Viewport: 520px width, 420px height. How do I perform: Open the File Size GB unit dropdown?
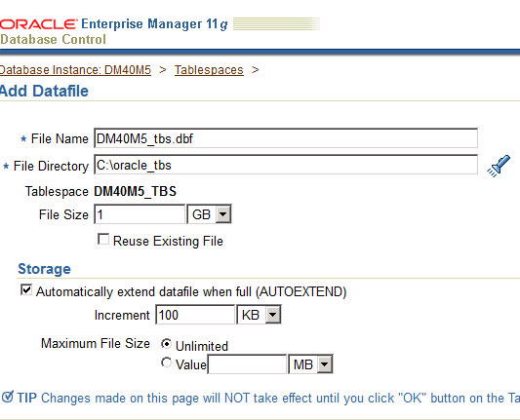click(x=209, y=214)
